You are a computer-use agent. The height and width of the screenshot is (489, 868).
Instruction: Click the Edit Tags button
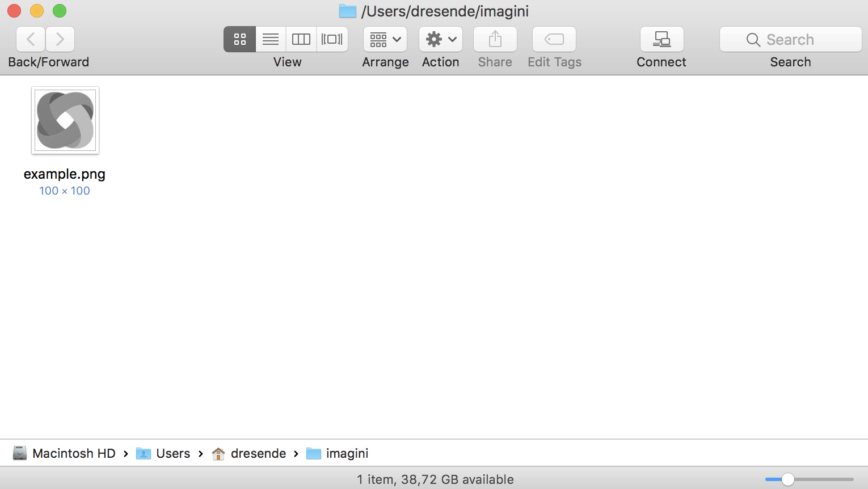(554, 39)
